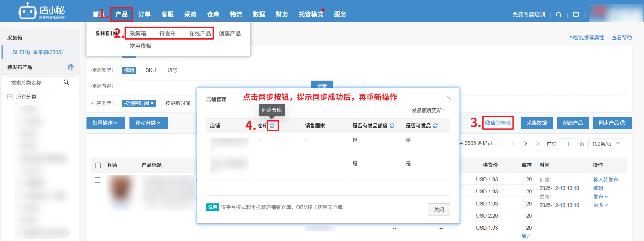Open the help book icon
Image resolution: width=644 pixels, height=241 pixels.
pyautogui.click(x=576, y=15)
